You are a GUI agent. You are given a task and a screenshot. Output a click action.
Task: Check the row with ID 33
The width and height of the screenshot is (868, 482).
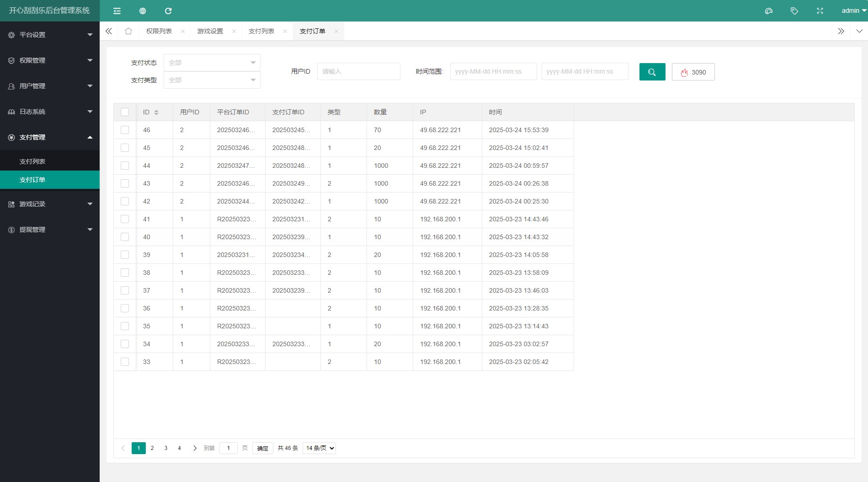pyautogui.click(x=125, y=362)
